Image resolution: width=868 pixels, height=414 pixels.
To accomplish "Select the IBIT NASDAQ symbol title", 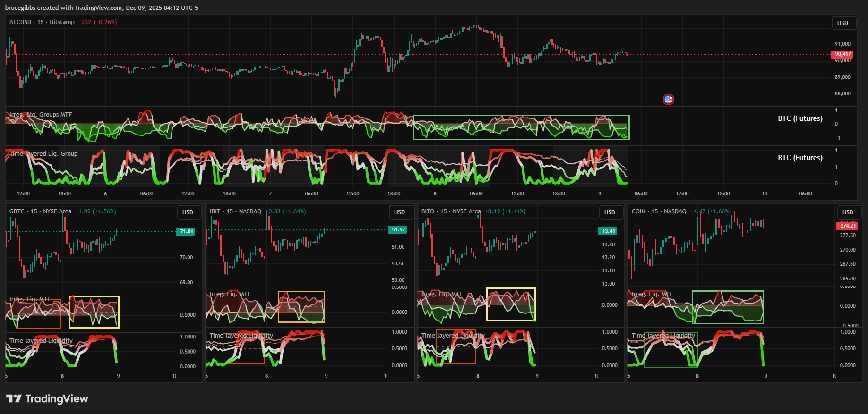I will coord(235,211).
